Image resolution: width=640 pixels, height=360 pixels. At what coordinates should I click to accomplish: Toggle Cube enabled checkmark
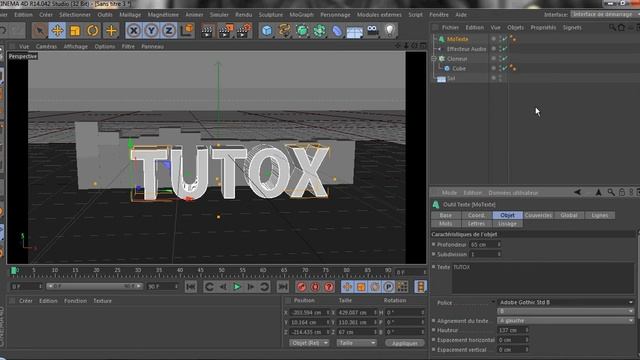coord(504,69)
